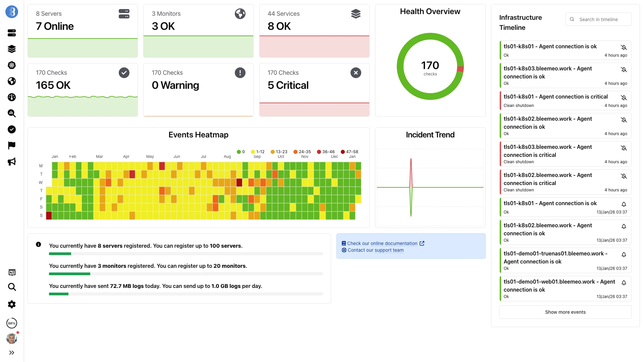
Task: Open settings via the gear icon
Action: pyautogui.click(x=12, y=304)
